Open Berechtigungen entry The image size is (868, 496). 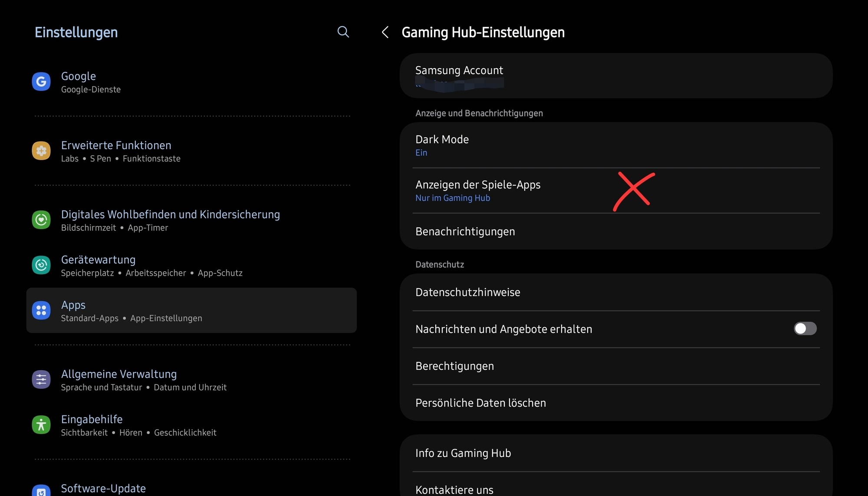[454, 366]
